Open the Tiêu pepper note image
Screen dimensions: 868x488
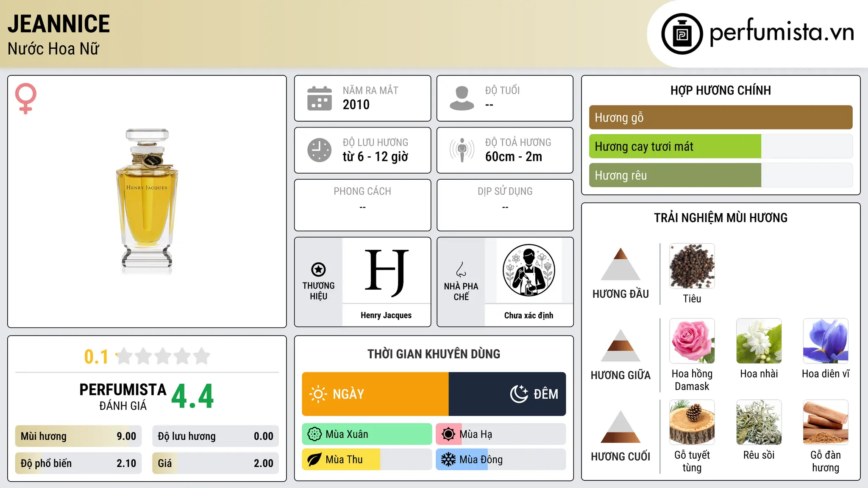point(692,266)
